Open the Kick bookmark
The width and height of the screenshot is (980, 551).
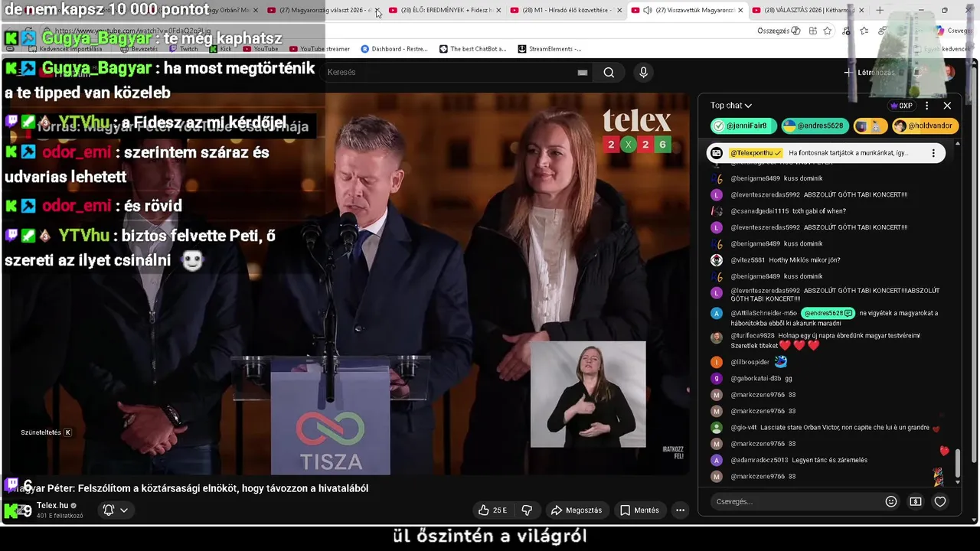pos(221,49)
